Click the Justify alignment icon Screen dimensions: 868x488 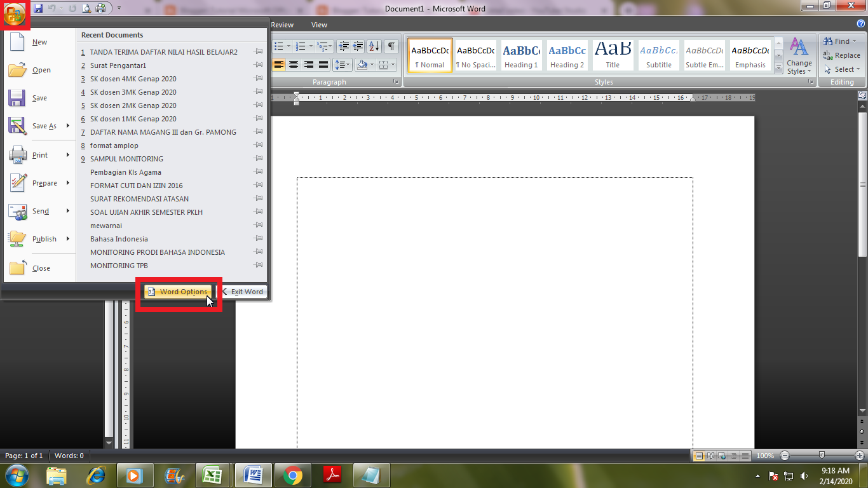tap(323, 65)
